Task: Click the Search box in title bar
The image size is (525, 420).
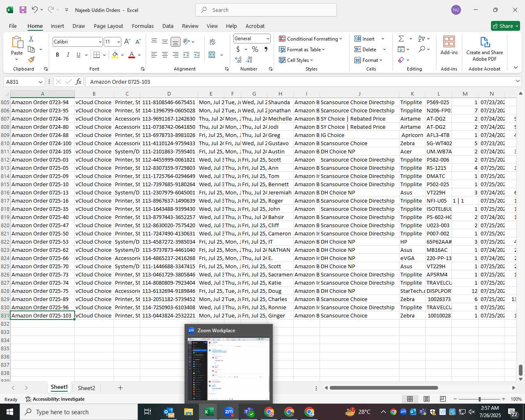Action: coord(266,10)
